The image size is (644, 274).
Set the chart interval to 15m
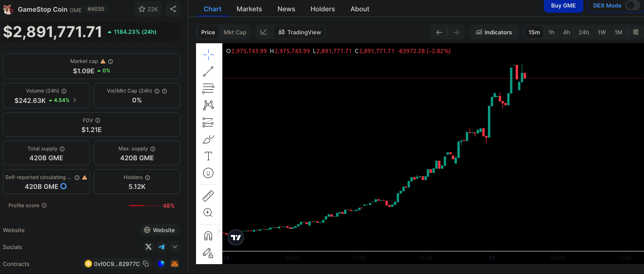coord(534,32)
